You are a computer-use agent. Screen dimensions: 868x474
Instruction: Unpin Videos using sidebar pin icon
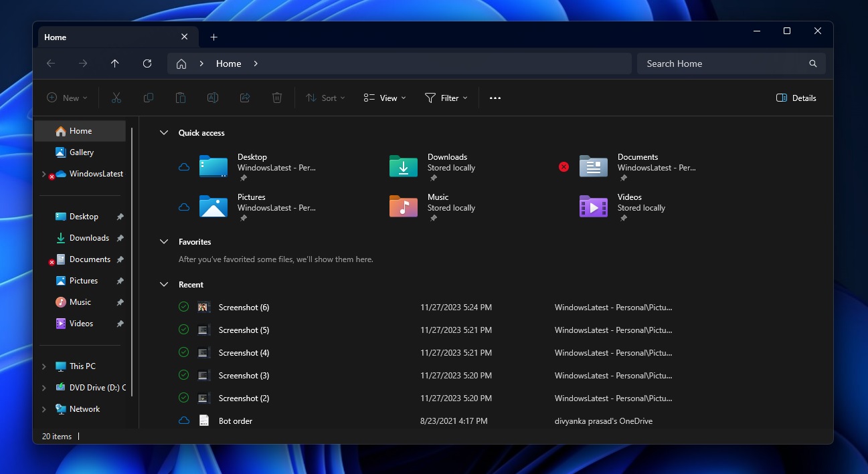coord(120,324)
